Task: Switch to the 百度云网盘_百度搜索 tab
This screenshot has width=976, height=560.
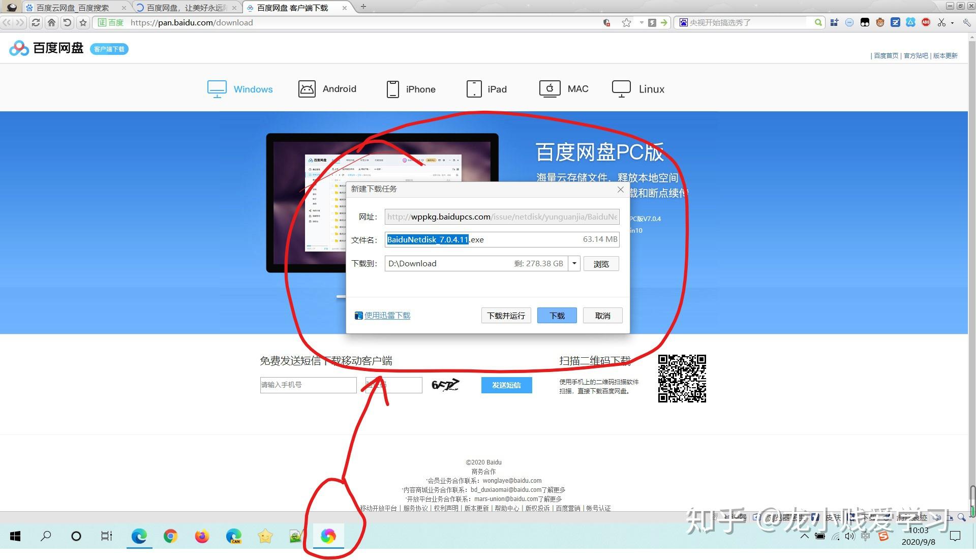Action: point(73,8)
